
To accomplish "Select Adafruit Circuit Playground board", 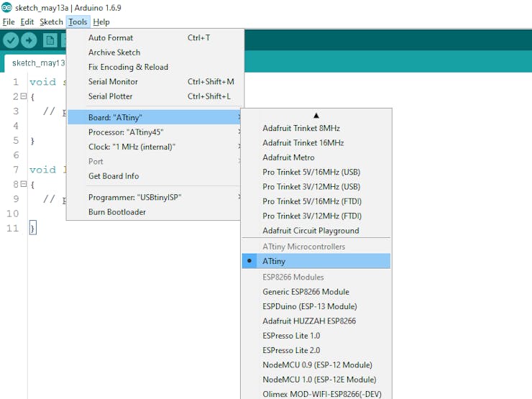I will click(316, 230).
